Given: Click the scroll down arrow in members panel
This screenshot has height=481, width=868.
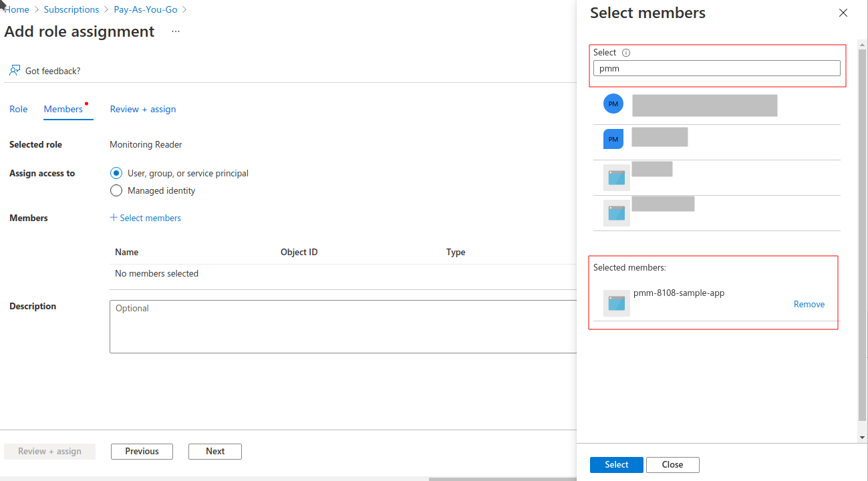Looking at the screenshot, I should pos(862,437).
